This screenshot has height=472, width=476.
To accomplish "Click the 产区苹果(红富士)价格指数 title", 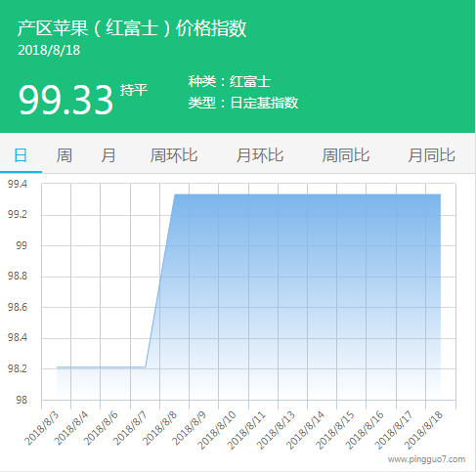I will pos(132,28).
